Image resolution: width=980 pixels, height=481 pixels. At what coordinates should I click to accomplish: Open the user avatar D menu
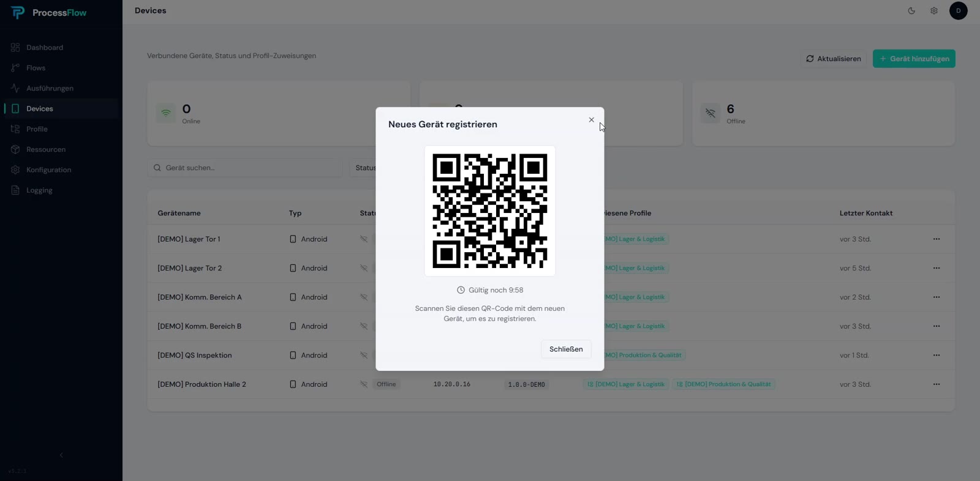(x=959, y=10)
